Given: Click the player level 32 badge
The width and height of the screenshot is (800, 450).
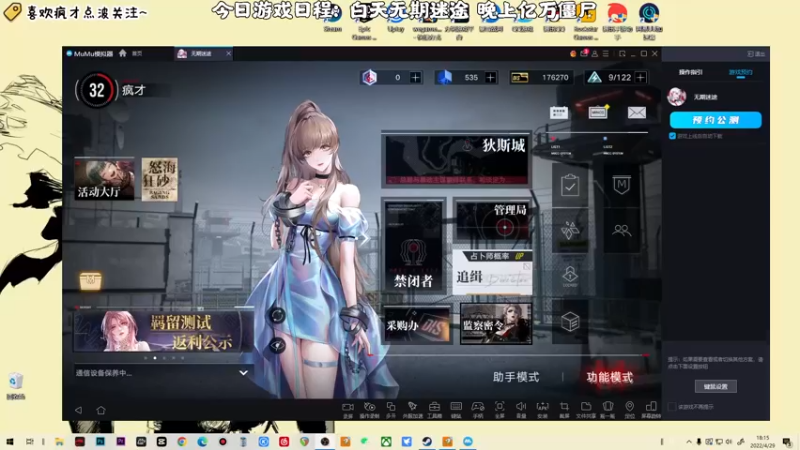Looking at the screenshot, I should [96, 90].
